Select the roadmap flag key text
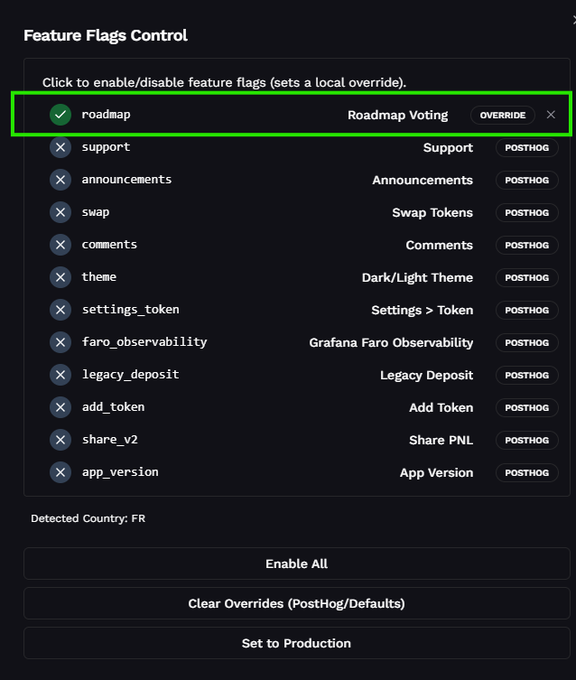This screenshot has width=576, height=680. coord(106,115)
